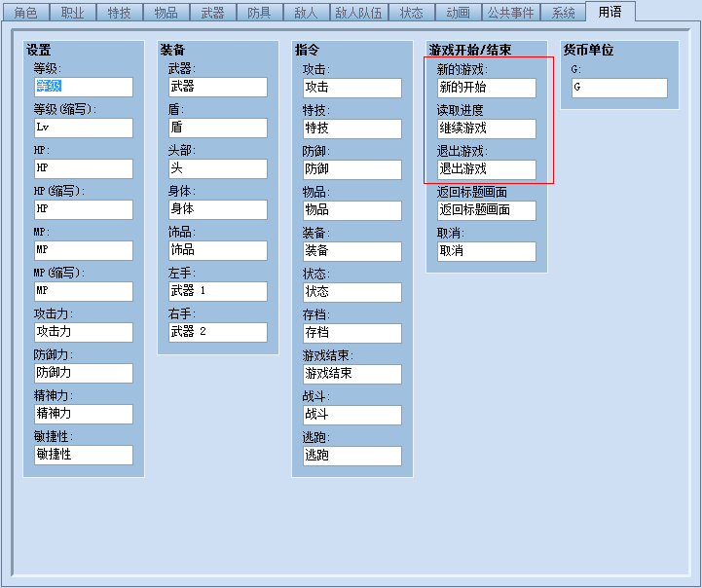This screenshot has height=588, width=702.
Task: Select the 用语 tab
Action: click(610, 11)
